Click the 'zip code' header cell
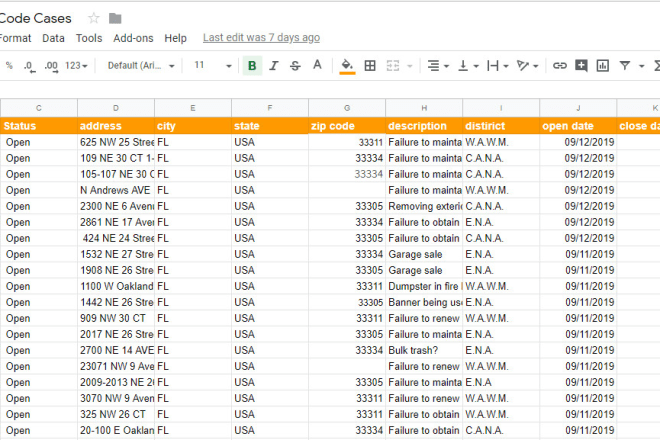Screen dimensions: 660x440 point(347,126)
